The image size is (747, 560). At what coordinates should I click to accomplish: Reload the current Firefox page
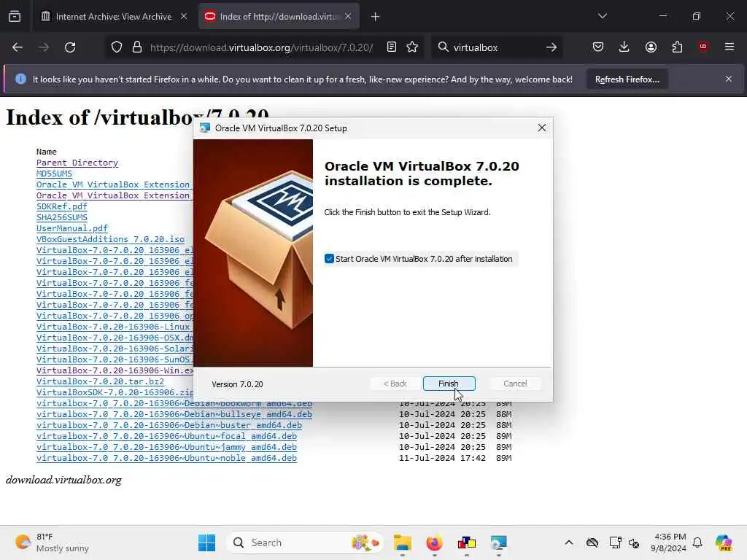tap(70, 47)
